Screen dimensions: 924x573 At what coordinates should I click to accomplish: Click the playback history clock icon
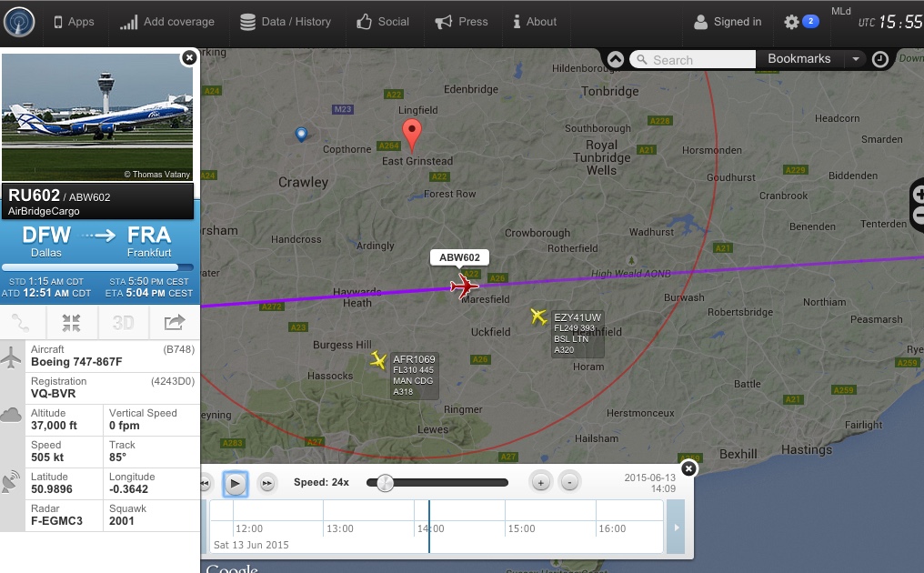click(x=879, y=59)
